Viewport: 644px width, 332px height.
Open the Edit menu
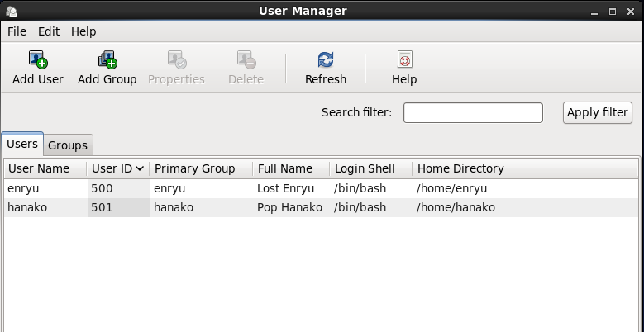tap(49, 31)
